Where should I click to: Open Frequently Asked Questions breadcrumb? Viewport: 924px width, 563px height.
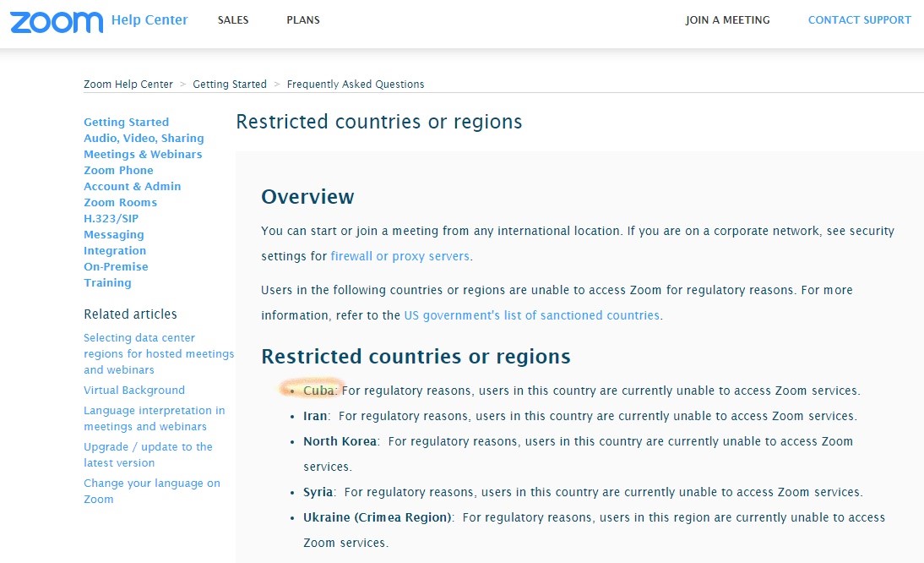[x=356, y=85]
